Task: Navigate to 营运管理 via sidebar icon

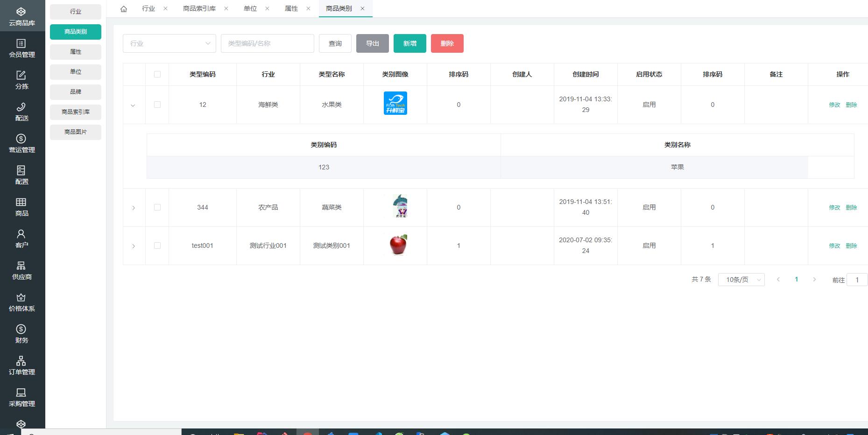Action: pos(21,142)
